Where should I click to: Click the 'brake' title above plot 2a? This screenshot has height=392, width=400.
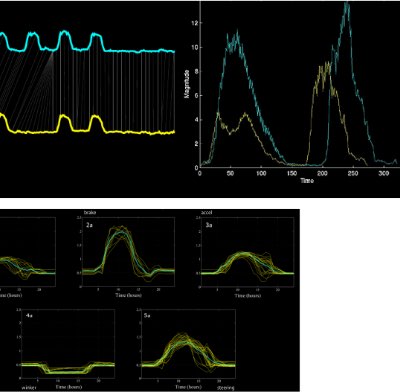pyautogui.click(x=90, y=212)
